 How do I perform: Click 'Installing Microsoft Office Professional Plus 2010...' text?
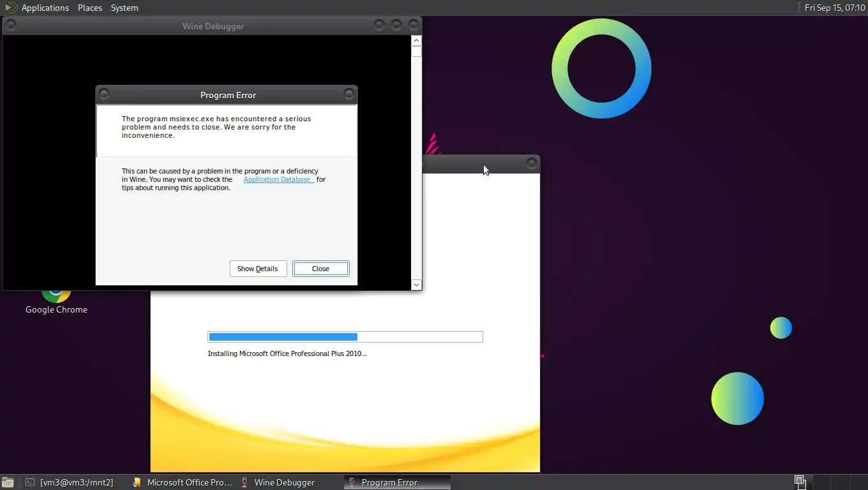pyautogui.click(x=287, y=353)
